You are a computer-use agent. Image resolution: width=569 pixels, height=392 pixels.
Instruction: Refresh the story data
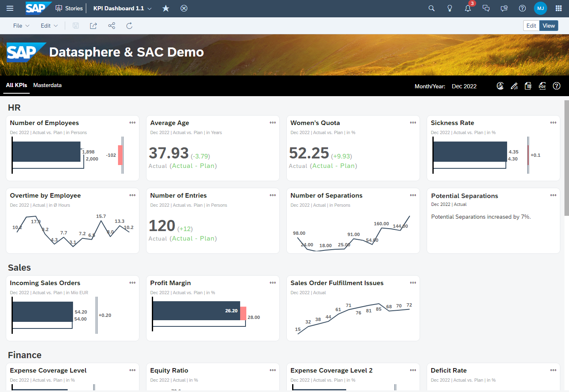[x=129, y=26]
